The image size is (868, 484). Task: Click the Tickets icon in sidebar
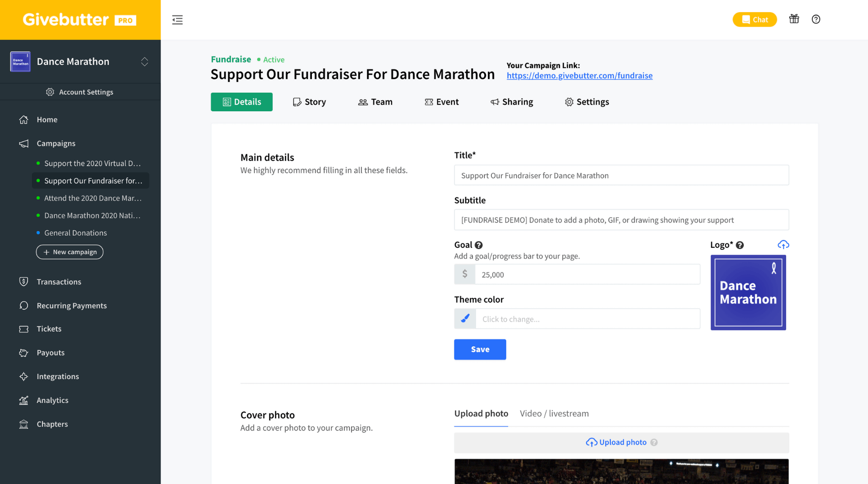point(24,329)
